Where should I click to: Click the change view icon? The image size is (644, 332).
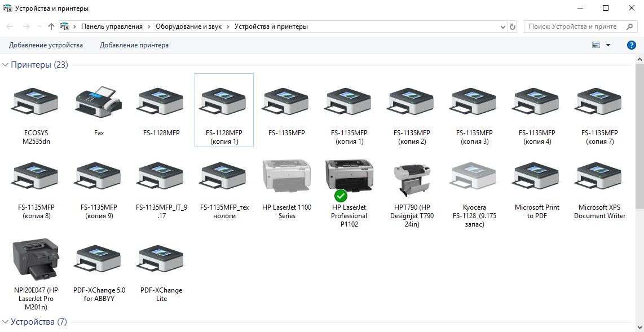coord(597,45)
